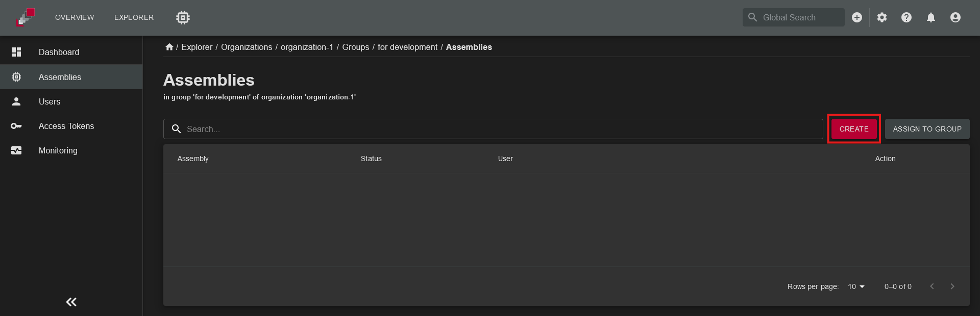Click the plus circle add icon in header
This screenshot has height=316, width=980.
coord(857,17)
